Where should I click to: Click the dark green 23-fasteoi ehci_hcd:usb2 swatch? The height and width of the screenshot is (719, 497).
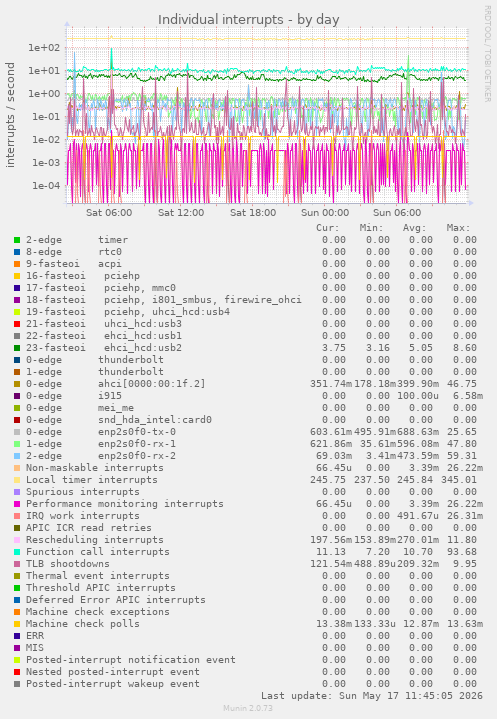pyautogui.click(x=17, y=348)
